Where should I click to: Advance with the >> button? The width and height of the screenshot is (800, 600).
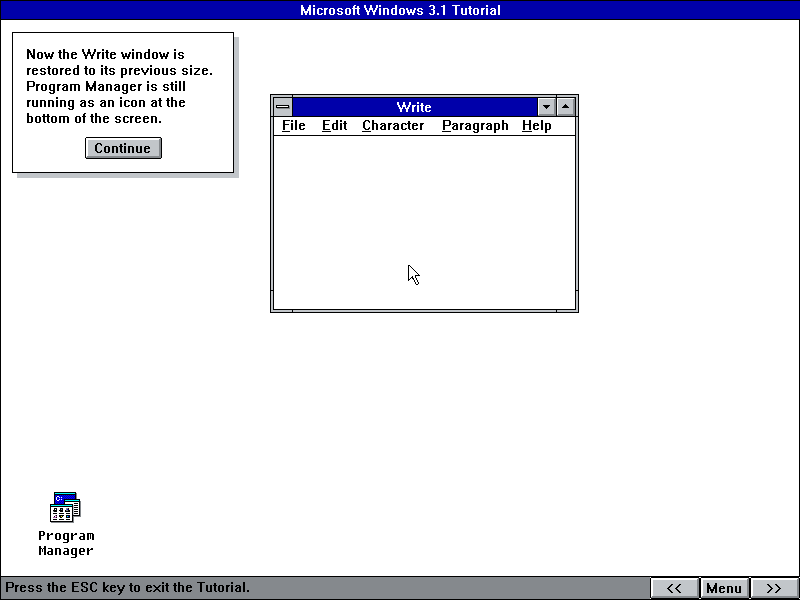click(x=773, y=588)
